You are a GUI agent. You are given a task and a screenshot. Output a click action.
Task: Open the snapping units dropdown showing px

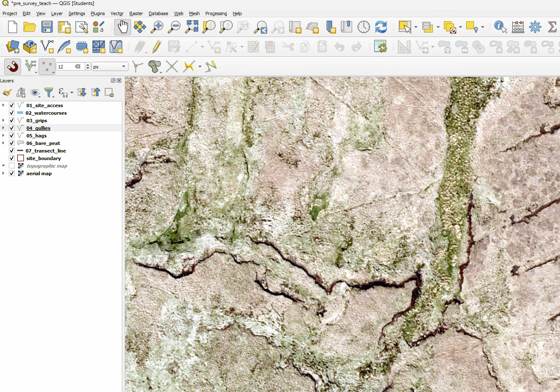pyautogui.click(x=109, y=66)
